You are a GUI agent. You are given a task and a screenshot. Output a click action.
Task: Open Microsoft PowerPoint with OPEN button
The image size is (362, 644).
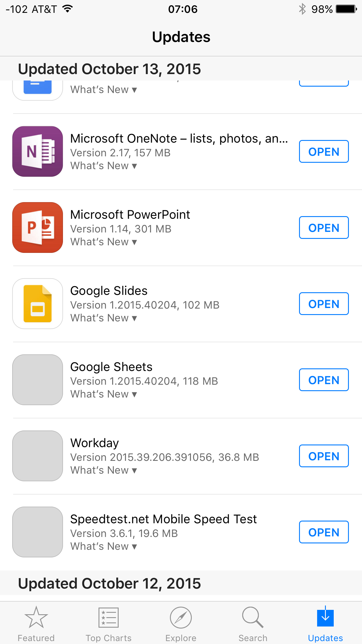click(x=324, y=228)
